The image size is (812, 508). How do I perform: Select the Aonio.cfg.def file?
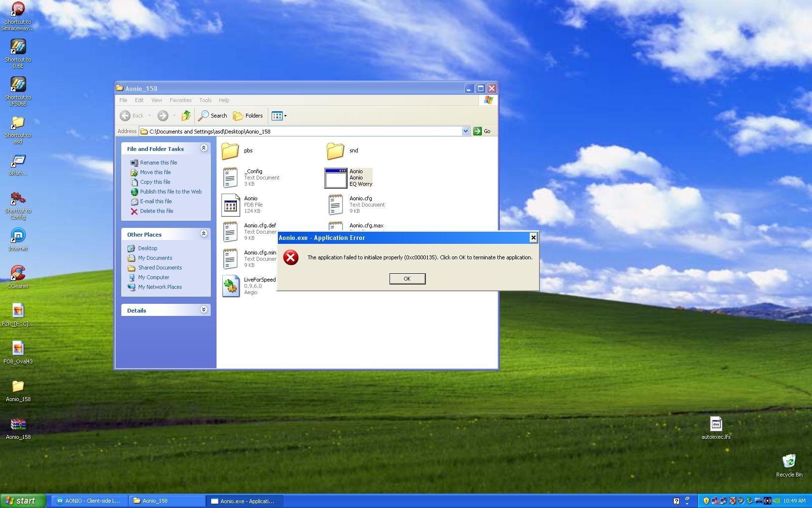coord(249,232)
